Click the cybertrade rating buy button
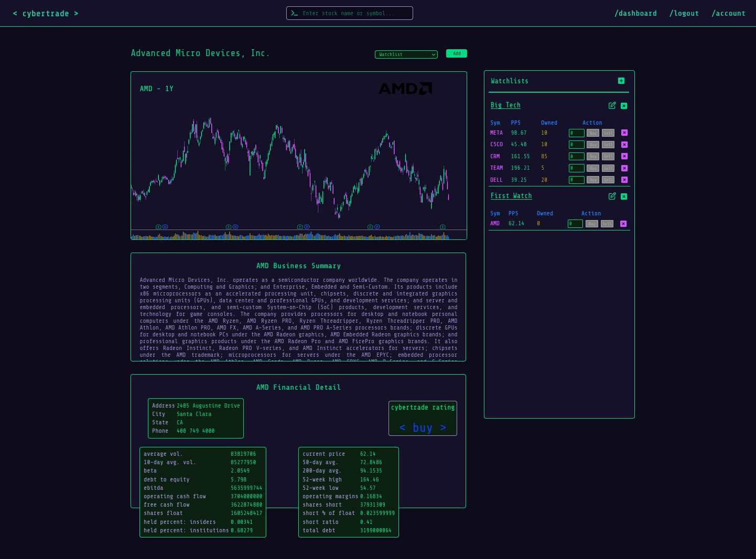 coord(423,428)
